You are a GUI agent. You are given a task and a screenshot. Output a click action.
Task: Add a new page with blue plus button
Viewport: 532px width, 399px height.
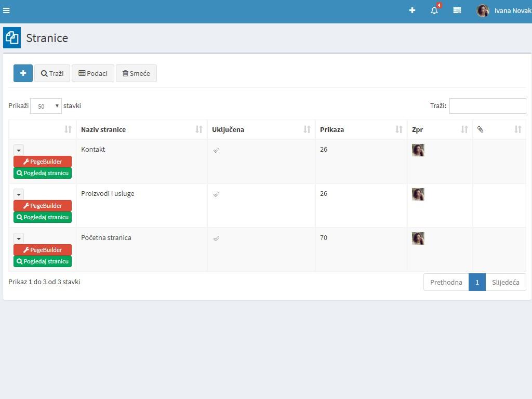(x=23, y=73)
